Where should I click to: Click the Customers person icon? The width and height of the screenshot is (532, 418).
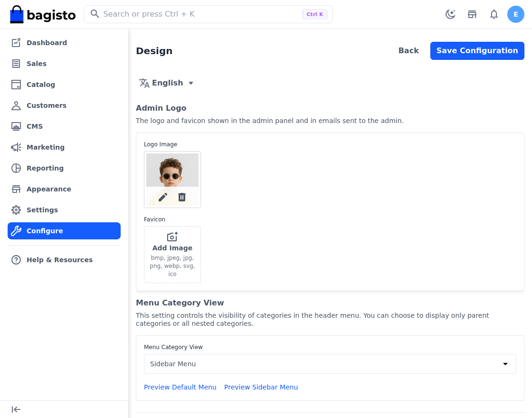coord(16,105)
